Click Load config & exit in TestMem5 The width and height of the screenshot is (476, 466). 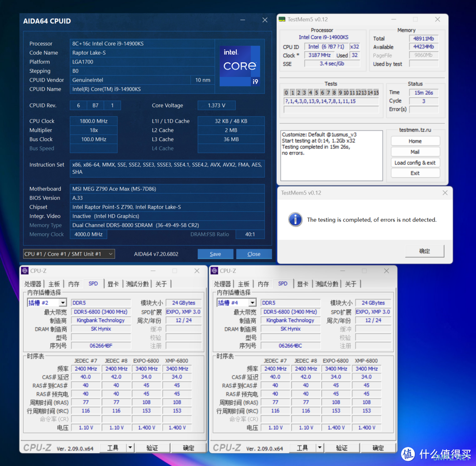click(415, 163)
